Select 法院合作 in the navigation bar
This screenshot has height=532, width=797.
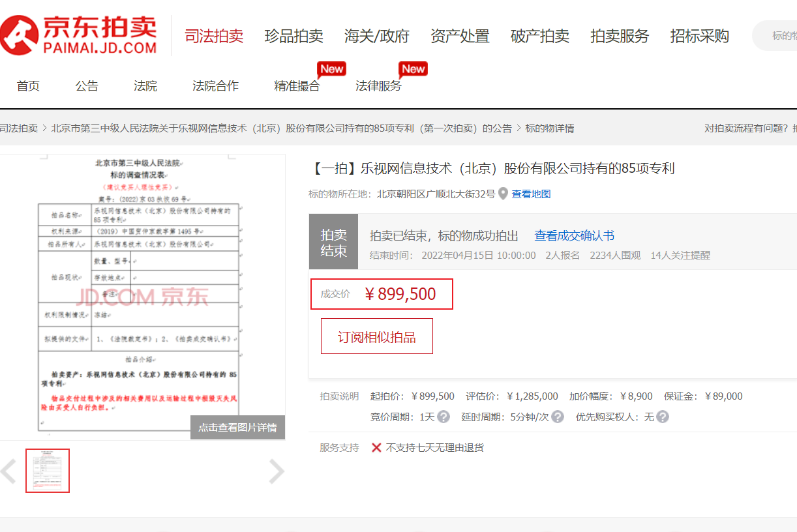click(215, 85)
